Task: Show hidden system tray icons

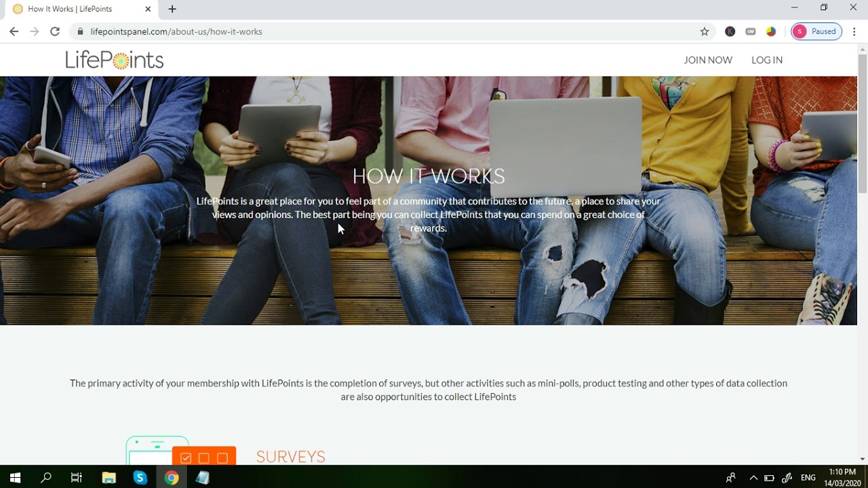Action: 753,477
